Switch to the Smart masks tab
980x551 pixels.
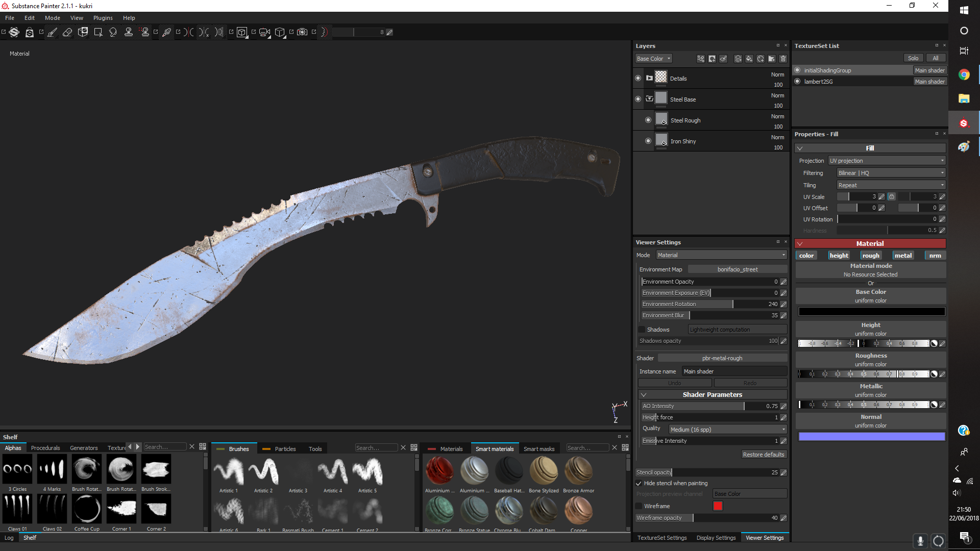point(539,449)
